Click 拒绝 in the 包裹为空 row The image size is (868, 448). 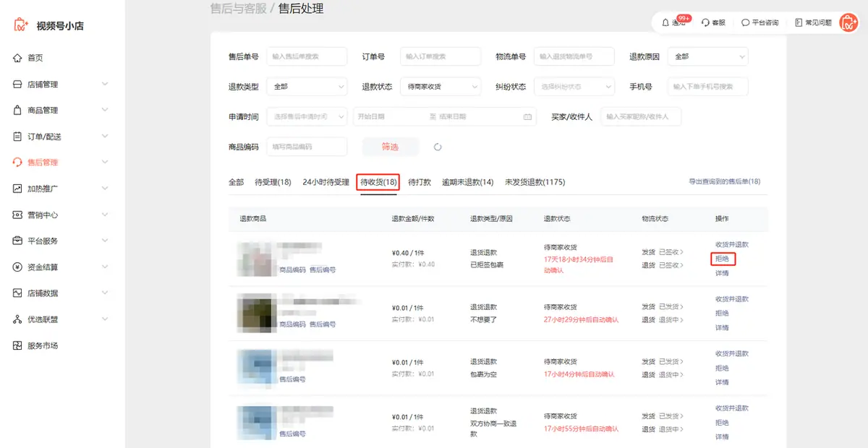pyautogui.click(x=722, y=368)
